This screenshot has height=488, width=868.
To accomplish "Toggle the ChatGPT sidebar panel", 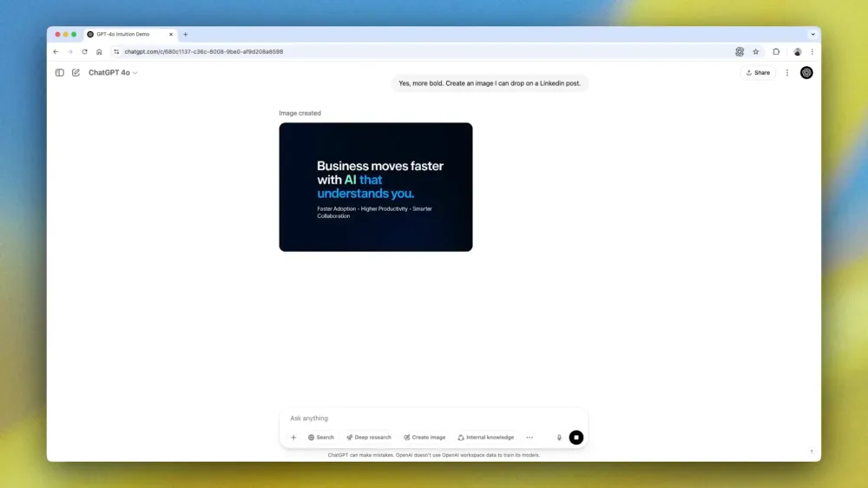I will pos(60,73).
